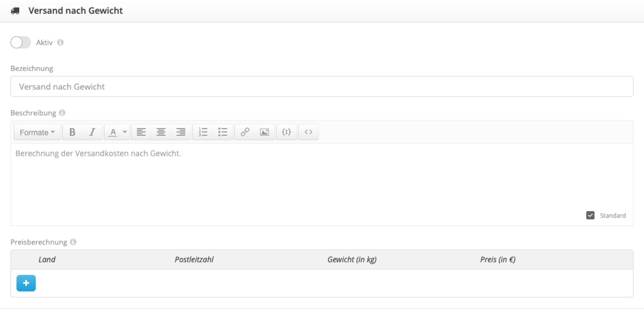
Task: Center align the description text
Action: (x=161, y=132)
